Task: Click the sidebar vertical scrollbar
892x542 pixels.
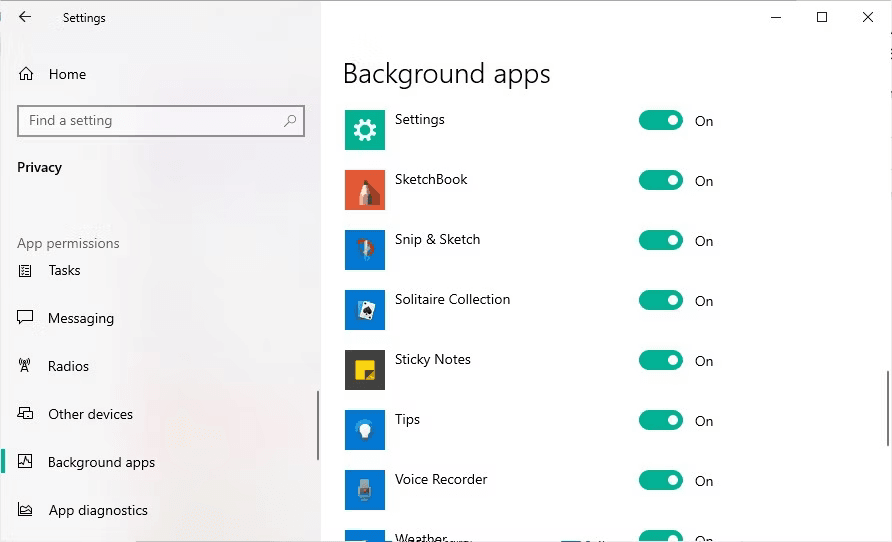Action: pos(317,425)
